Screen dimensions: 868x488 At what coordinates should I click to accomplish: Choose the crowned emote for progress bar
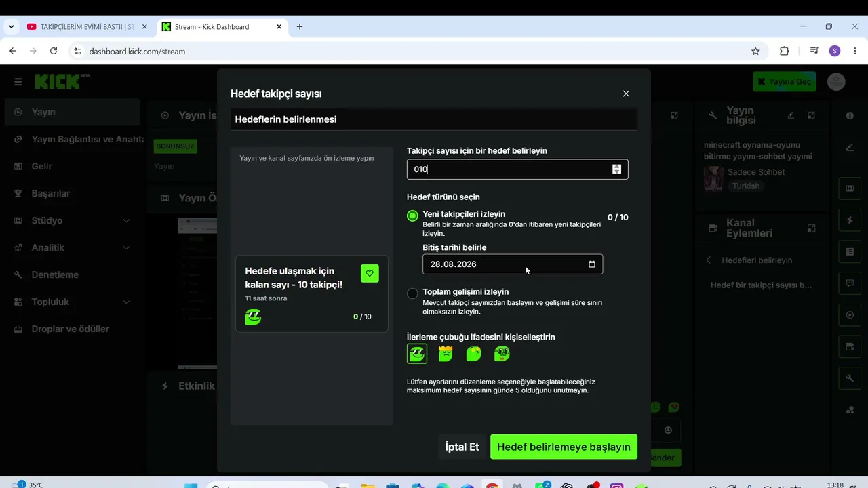click(x=446, y=354)
